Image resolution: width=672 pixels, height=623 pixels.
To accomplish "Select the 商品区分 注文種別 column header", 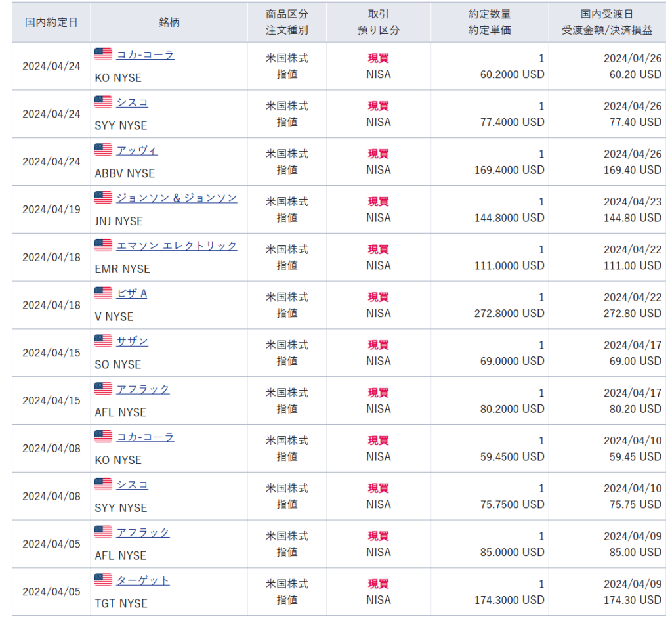I will [x=287, y=22].
